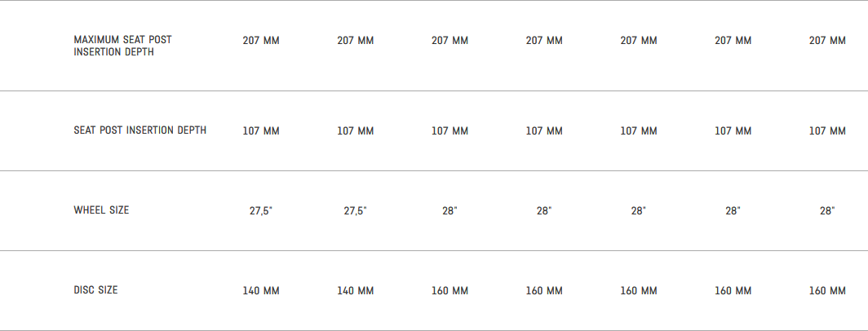Select the second 27,5" wheel size value

click(x=356, y=210)
